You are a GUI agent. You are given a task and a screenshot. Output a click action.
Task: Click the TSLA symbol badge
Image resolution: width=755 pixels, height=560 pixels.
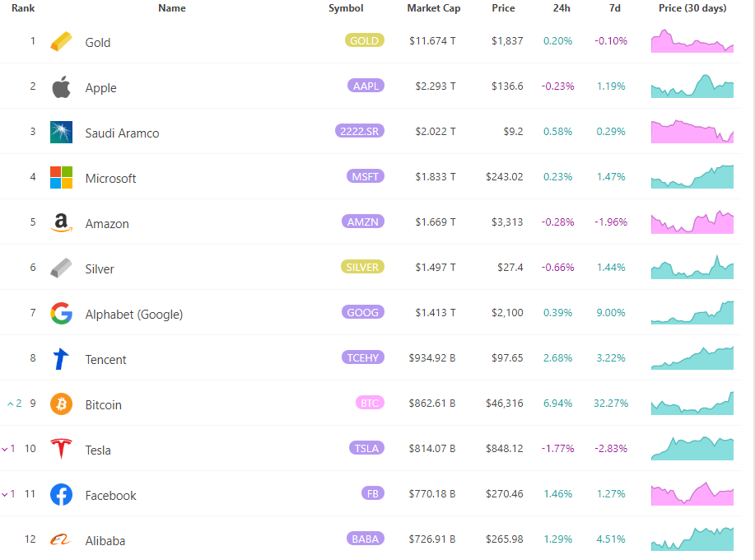click(x=367, y=448)
